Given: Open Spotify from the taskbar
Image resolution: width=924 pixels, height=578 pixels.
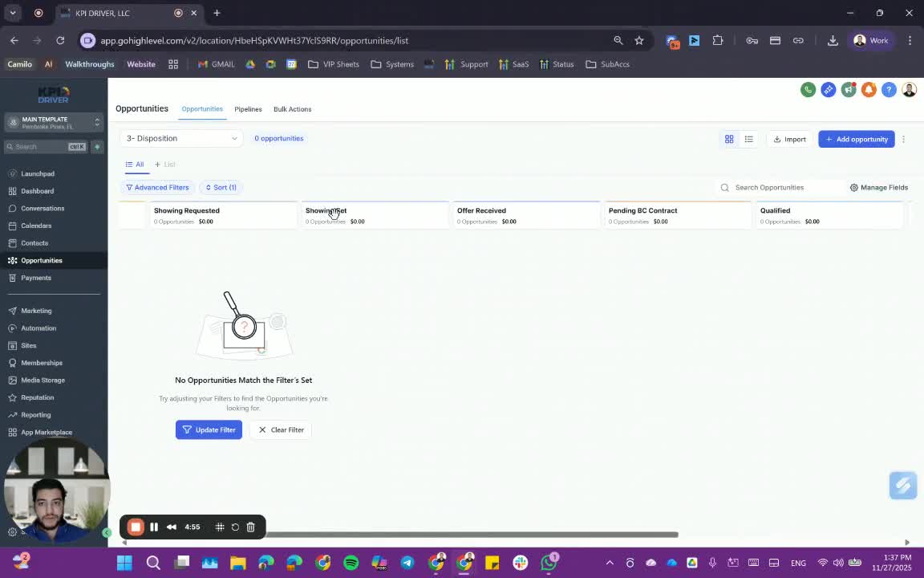Looking at the screenshot, I should point(351,562).
